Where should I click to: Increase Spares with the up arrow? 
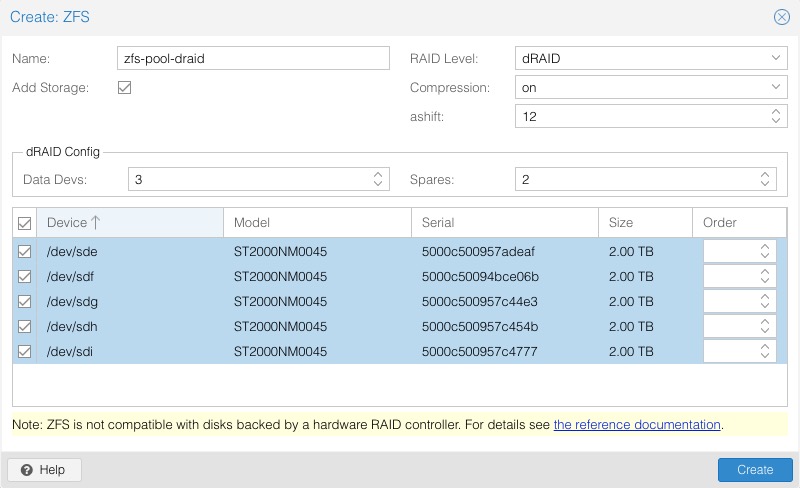click(764, 175)
